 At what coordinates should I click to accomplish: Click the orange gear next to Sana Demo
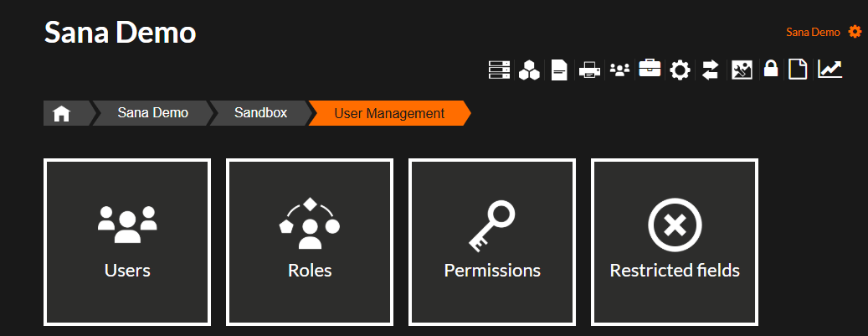855,32
